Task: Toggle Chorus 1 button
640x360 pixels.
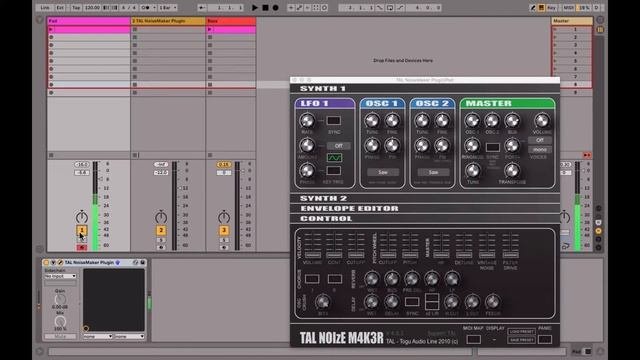Action: pyautogui.click(x=312, y=279)
